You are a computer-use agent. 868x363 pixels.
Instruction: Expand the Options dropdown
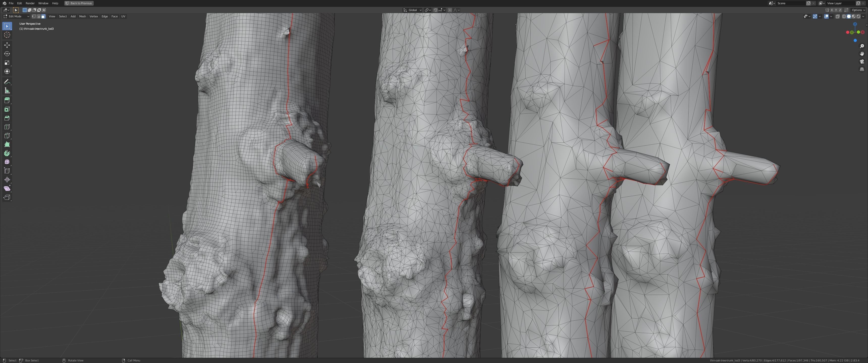(x=858, y=10)
